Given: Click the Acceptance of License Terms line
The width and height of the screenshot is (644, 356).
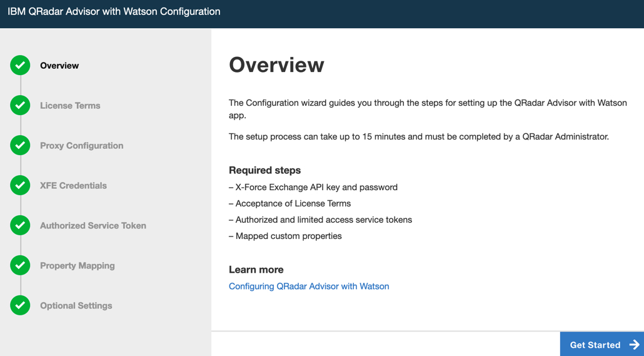Looking at the screenshot, I should [x=290, y=203].
